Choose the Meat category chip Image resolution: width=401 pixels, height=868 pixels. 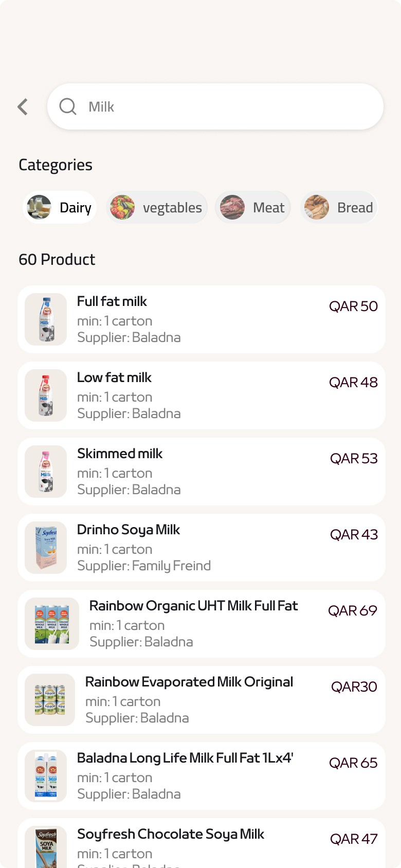(253, 208)
